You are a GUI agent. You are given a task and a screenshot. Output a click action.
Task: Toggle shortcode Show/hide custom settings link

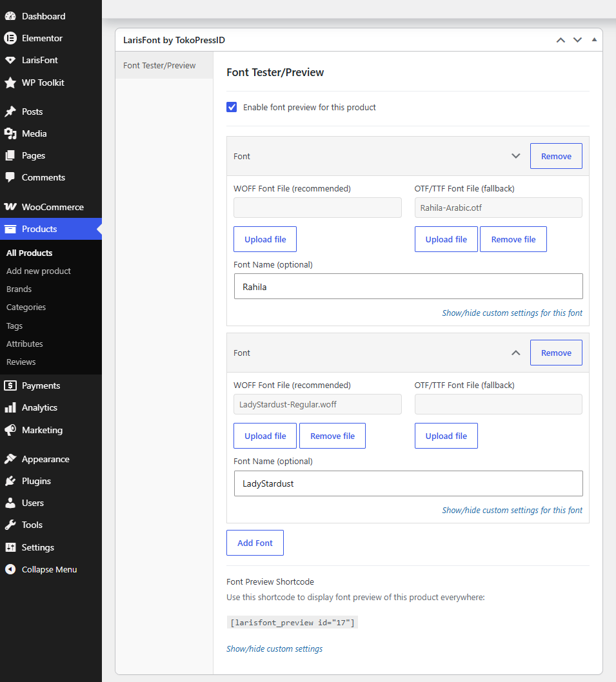pos(274,648)
